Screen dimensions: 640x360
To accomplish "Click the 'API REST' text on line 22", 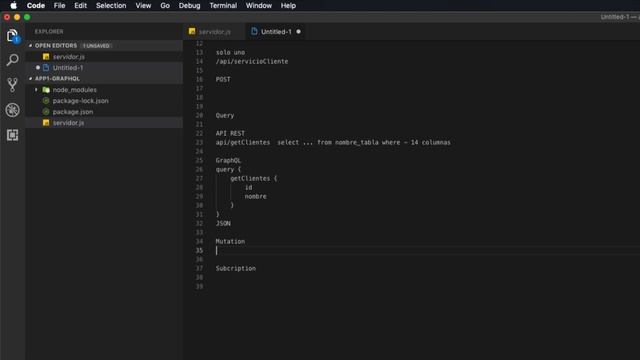I will tap(230, 133).
